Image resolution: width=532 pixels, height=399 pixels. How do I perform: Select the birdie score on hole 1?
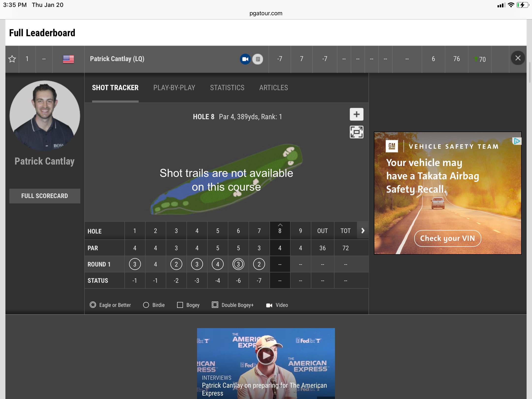click(x=135, y=264)
